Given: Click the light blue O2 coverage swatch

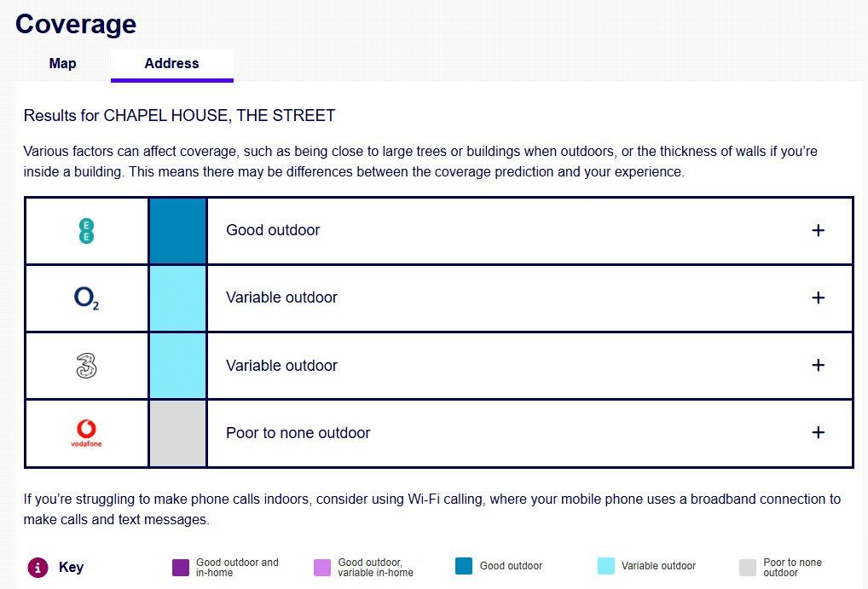Looking at the screenshot, I should point(177,297).
